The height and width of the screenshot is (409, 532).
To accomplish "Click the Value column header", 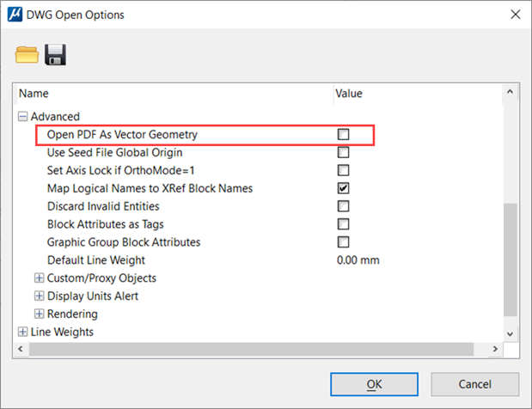I will 413,94.
